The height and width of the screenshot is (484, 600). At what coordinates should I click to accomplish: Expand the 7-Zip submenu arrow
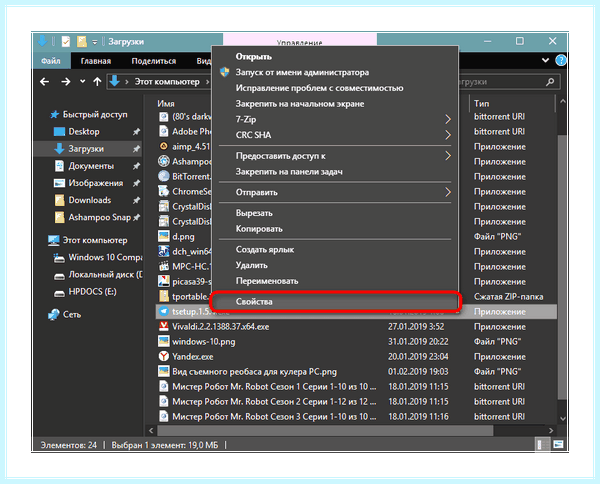[448, 119]
